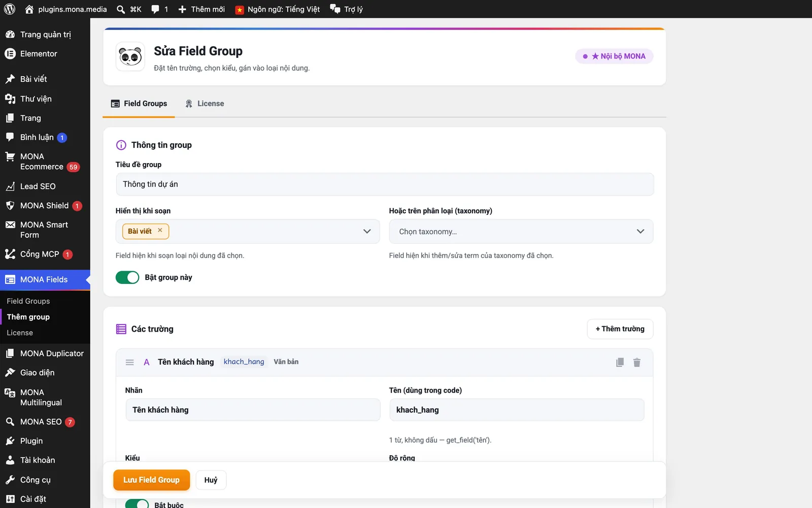This screenshot has height=508, width=812.
Task: Click the Giao diện brush icon
Action: point(10,372)
